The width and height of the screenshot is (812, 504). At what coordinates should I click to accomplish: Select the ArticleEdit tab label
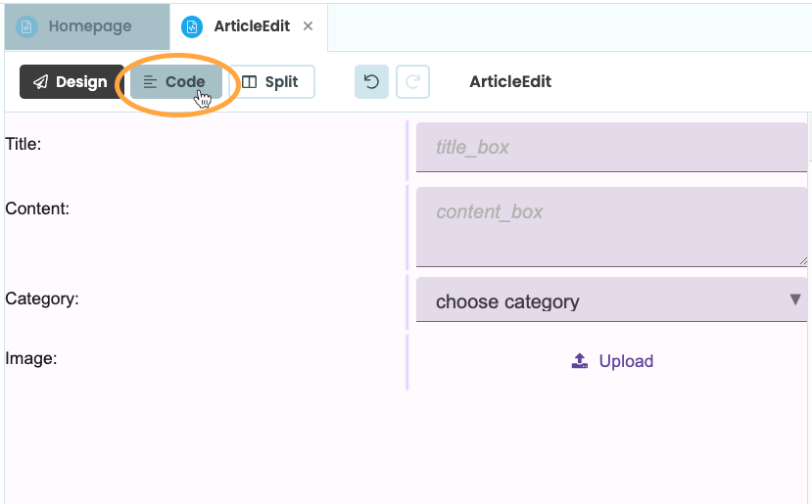(x=252, y=26)
